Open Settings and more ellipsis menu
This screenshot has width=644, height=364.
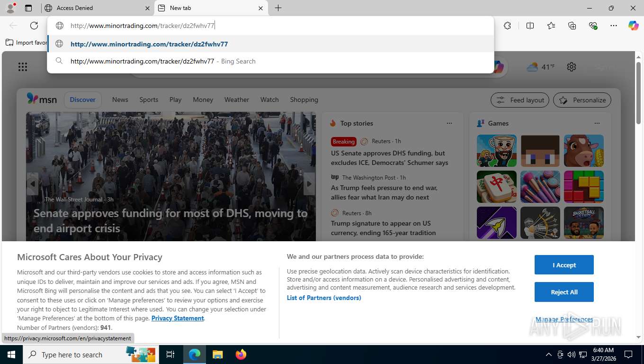[614, 26]
